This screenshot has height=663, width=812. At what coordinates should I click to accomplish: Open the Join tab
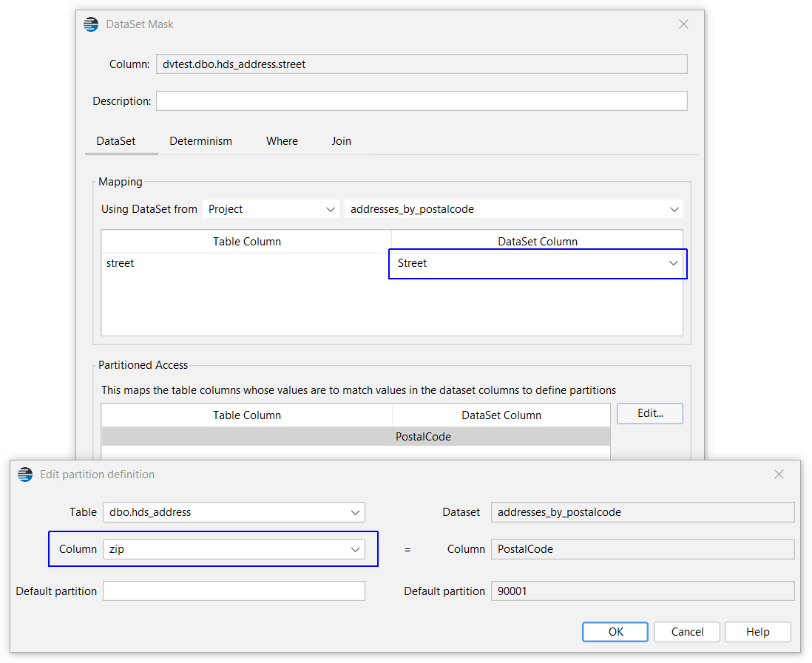[341, 140]
